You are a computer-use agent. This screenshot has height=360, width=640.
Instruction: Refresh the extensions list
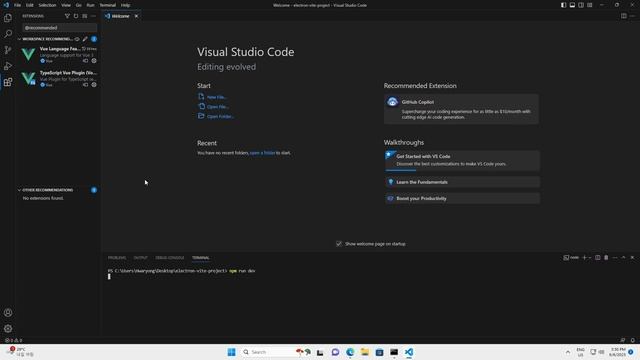76,16
